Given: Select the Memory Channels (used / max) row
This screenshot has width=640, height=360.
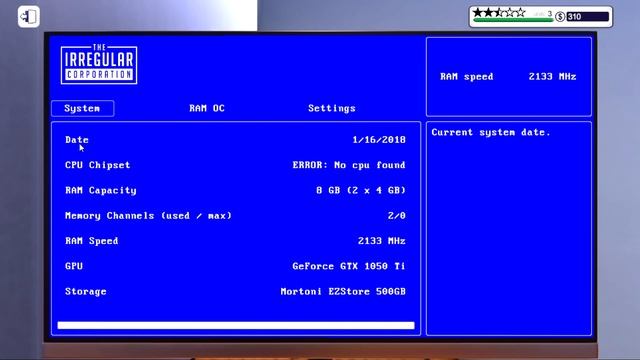Looking at the screenshot, I should (236, 216).
